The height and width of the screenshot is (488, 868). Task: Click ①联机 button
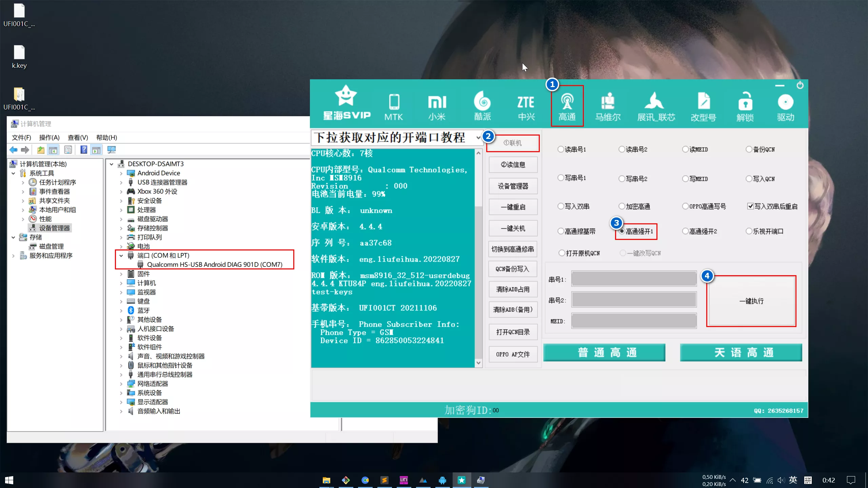coord(513,143)
